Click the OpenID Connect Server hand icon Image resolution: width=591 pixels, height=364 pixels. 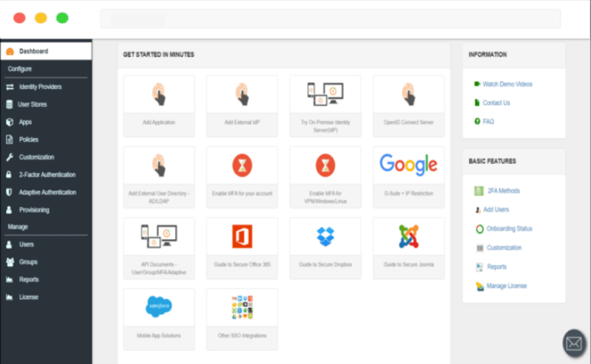[x=409, y=94]
